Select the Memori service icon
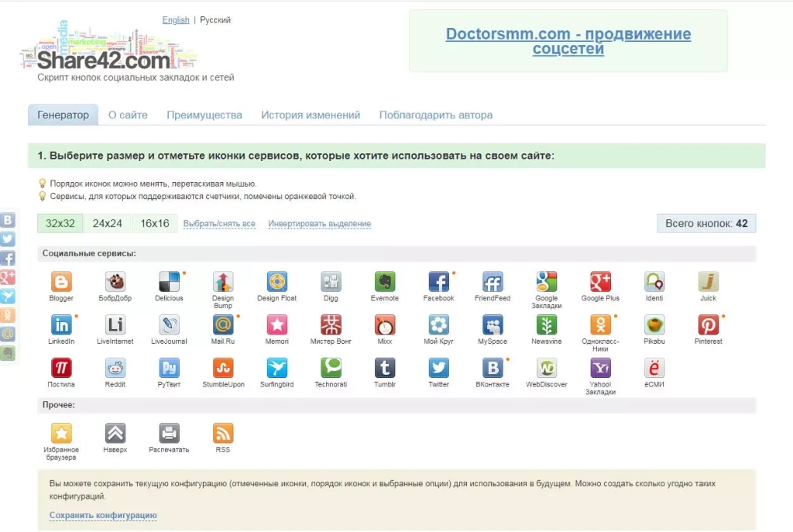 (x=277, y=324)
